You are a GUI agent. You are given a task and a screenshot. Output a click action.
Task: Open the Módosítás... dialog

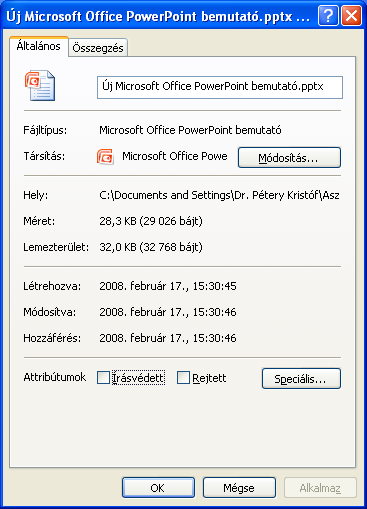tap(289, 157)
